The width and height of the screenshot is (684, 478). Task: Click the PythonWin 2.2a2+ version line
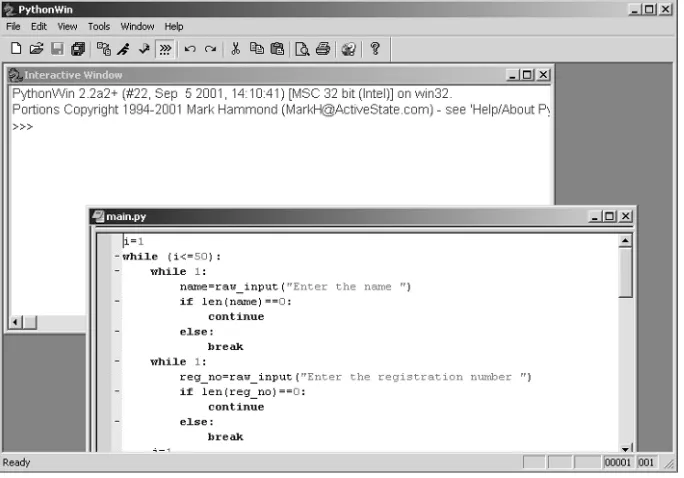coord(232,94)
